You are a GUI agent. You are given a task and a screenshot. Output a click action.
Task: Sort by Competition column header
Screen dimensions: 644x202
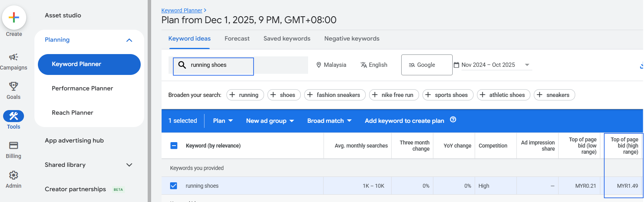(x=493, y=146)
